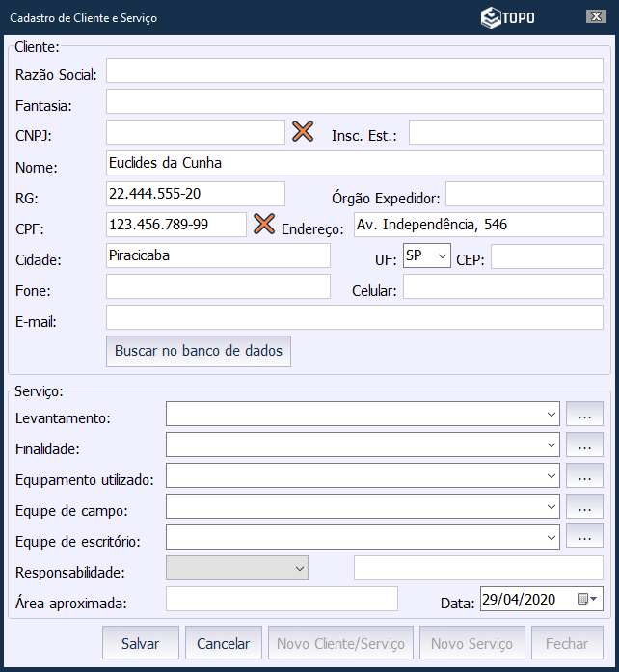Click the ellipsis button next to Levantamento
This screenshot has width=619, height=672.
click(584, 415)
